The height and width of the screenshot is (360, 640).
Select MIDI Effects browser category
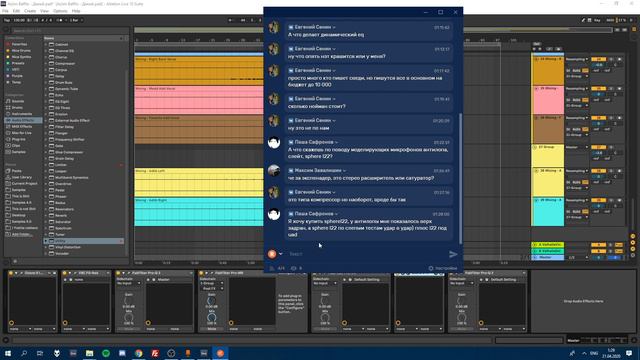[x=21, y=127]
